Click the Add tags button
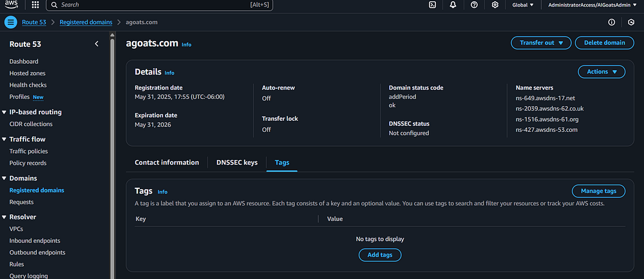Image resolution: width=644 pixels, height=279 pixels. (380, 255)
